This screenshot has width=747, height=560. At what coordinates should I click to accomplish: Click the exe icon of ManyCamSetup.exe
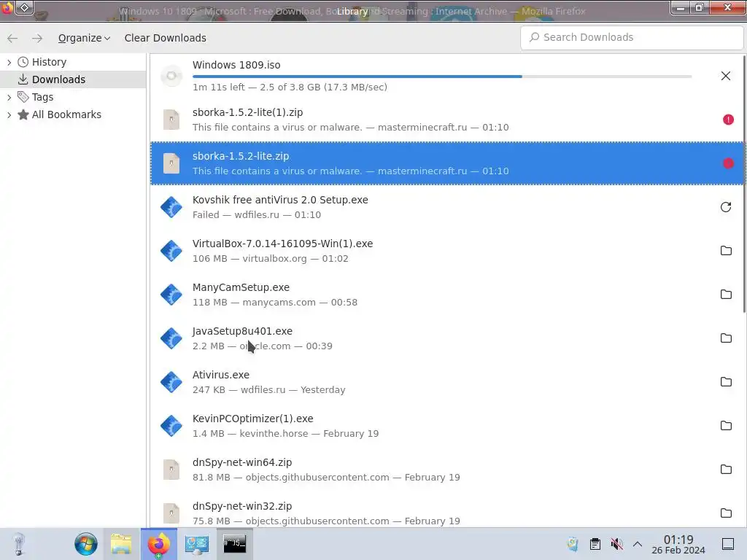(171, 295)
